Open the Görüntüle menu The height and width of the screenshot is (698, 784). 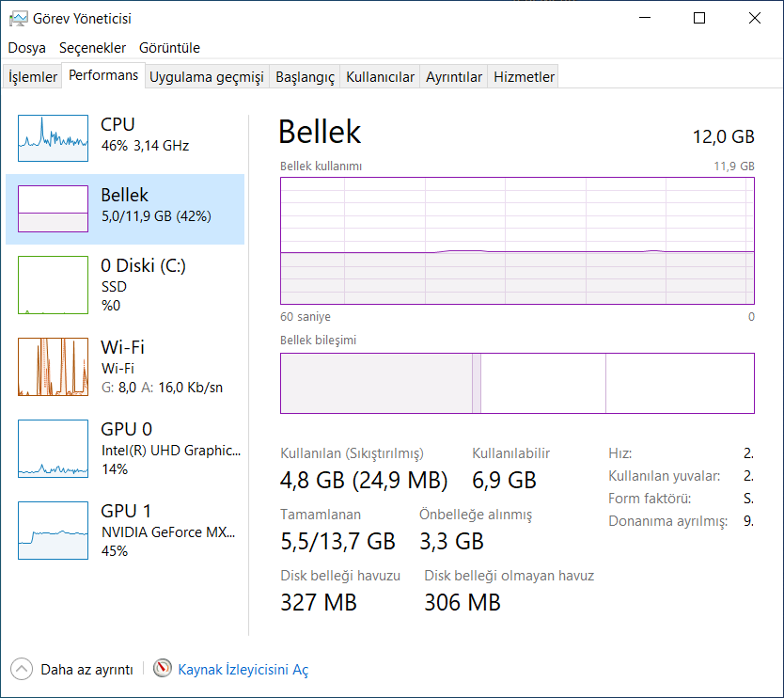coord(169,48)
